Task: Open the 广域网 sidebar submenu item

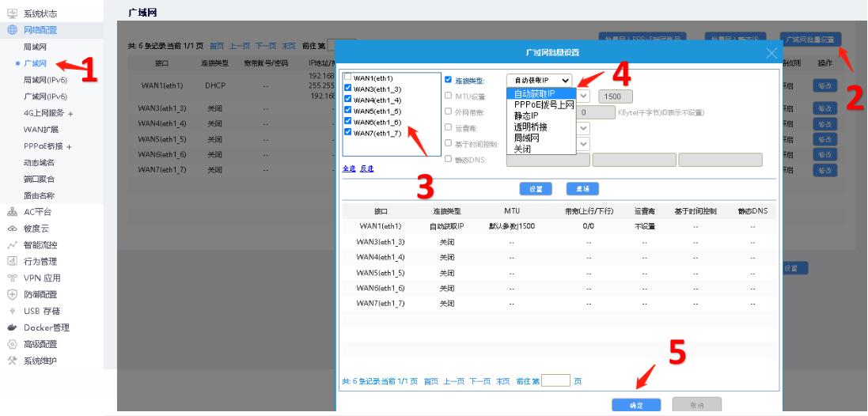Action: (35, 63)
